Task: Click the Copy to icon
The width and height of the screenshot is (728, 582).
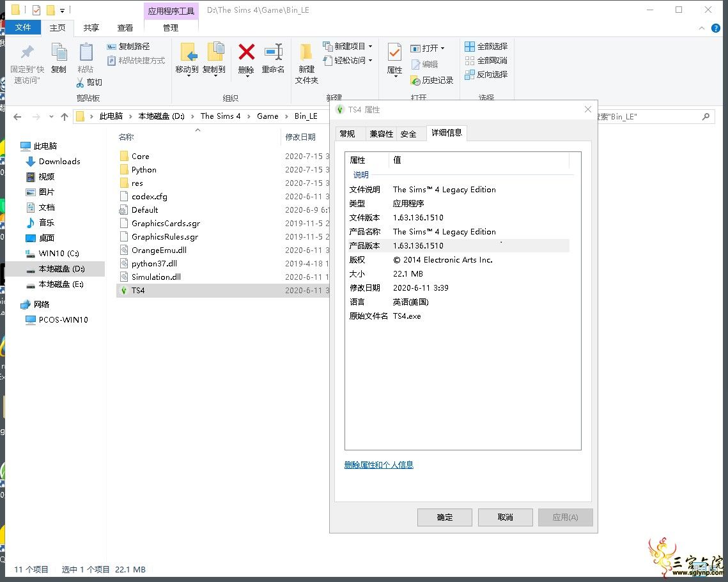Action: pyautogui.click(x=215, y=52)
